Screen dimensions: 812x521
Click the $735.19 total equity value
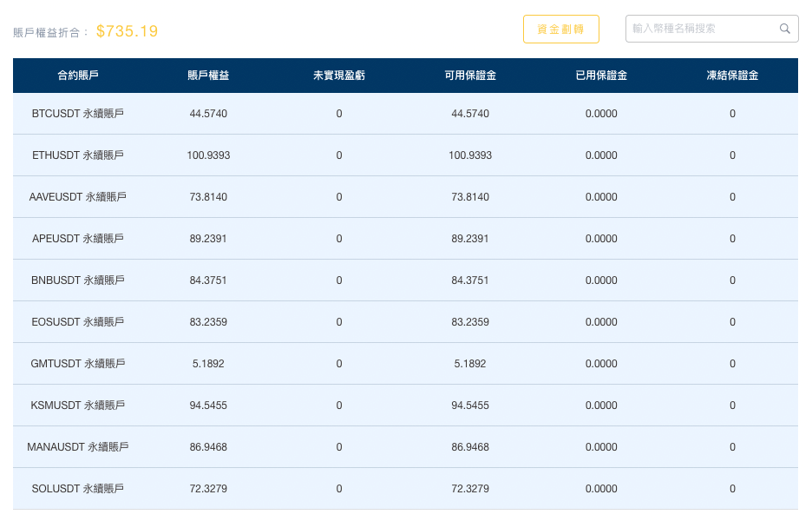(128, 31)
